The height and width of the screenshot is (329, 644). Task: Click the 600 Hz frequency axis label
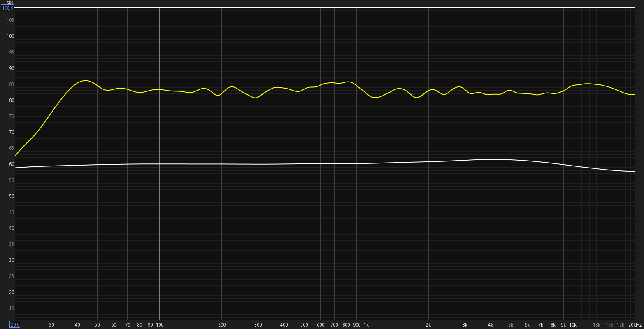coord(321,325)
